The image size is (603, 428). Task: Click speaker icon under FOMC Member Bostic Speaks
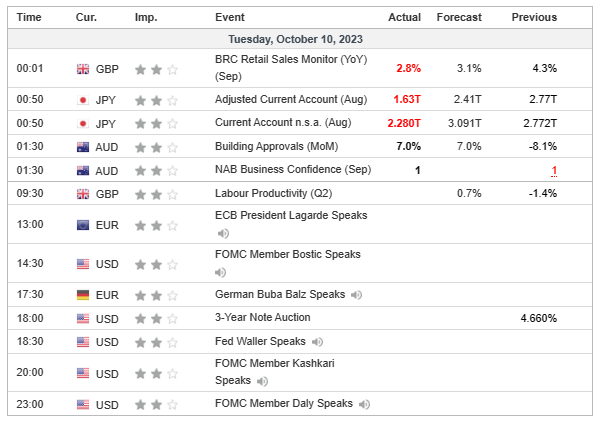pos(222,272)
